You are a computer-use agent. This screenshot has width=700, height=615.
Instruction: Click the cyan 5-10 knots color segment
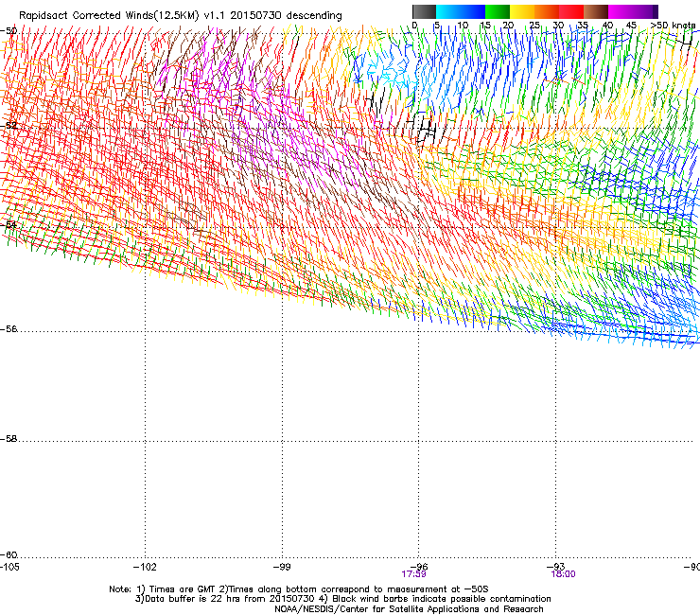[x=448, y=11]
